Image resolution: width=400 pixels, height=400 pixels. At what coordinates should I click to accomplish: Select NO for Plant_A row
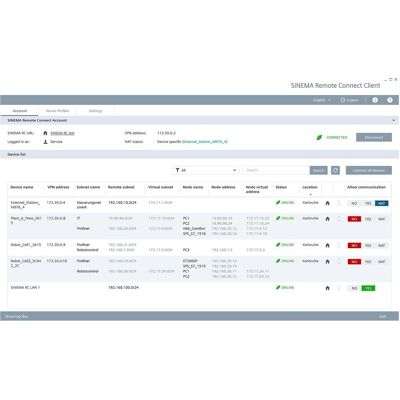(354, 219)
